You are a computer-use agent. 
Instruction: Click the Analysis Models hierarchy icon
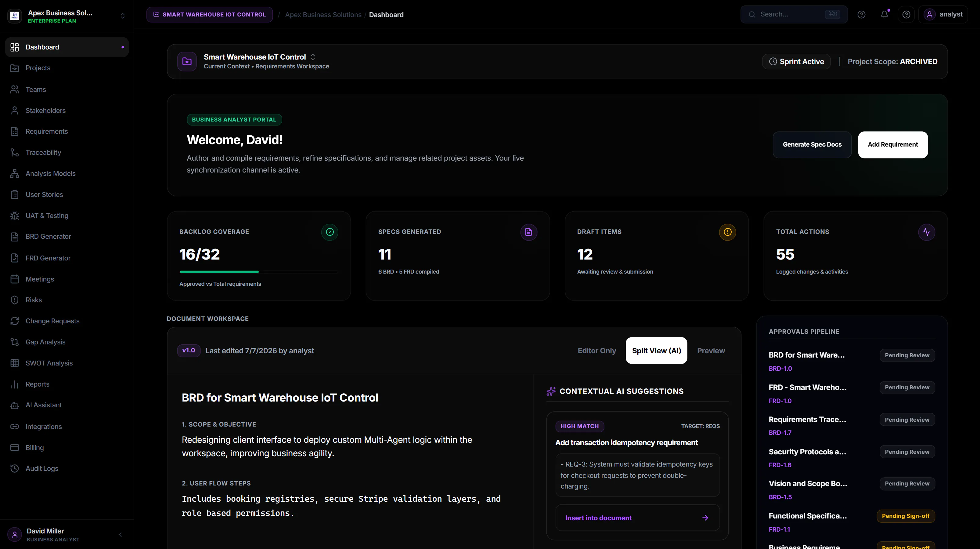click(x=14, y=174)
